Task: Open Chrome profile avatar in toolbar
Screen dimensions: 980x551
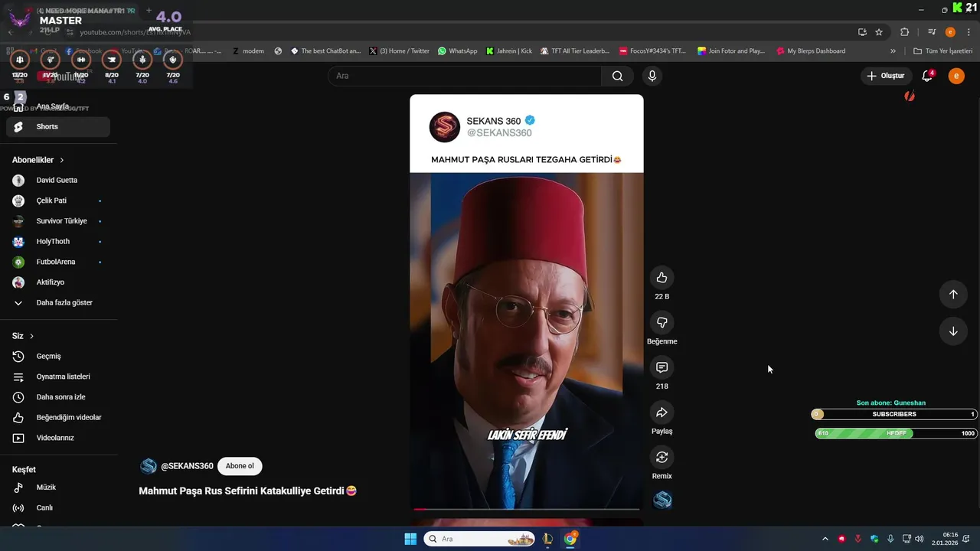Action: tap(950, 32)
